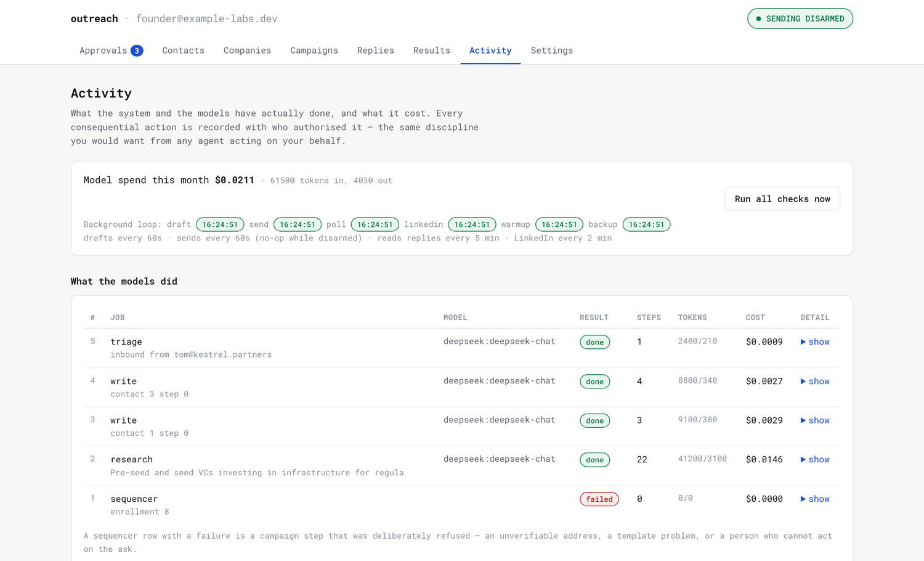
Task: Click founder@example-labs.dev account text
Action: click(x=206, y=18)
